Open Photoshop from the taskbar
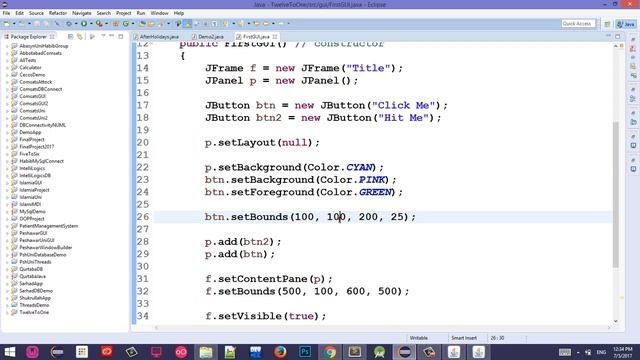Image resolution: width=640 pixels, height=360 pixels. (x=305, y=352)
